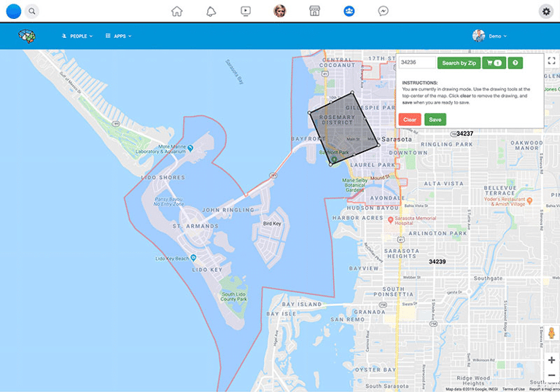Toggle fullscreen map view
Image resolution: width=560 pixels, height=392 pixels.
point(551,61)
